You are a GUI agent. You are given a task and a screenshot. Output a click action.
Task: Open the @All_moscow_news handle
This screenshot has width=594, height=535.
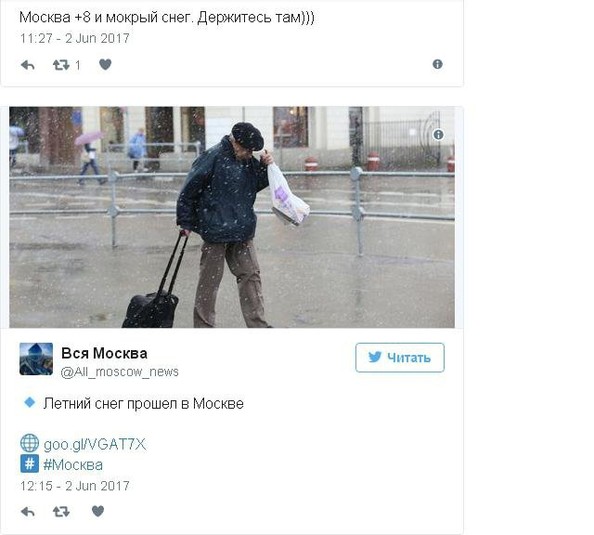[120, 372]
